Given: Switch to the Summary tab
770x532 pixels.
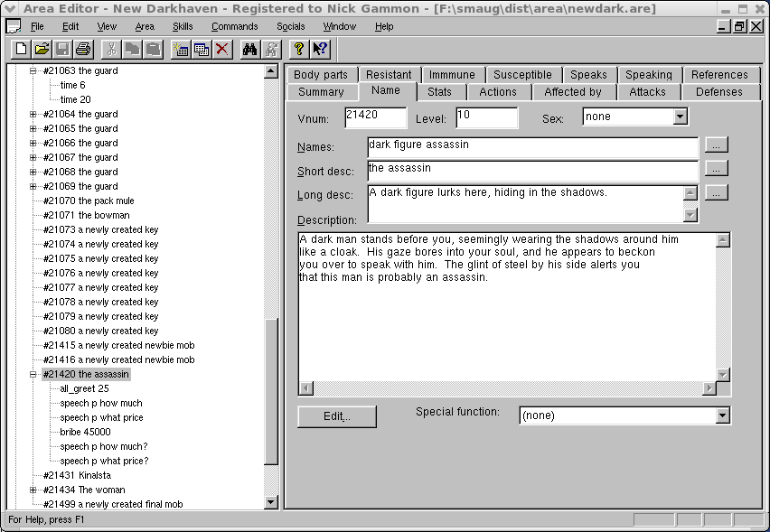Looking at the screenshot, I should click(x=321, y=92).
